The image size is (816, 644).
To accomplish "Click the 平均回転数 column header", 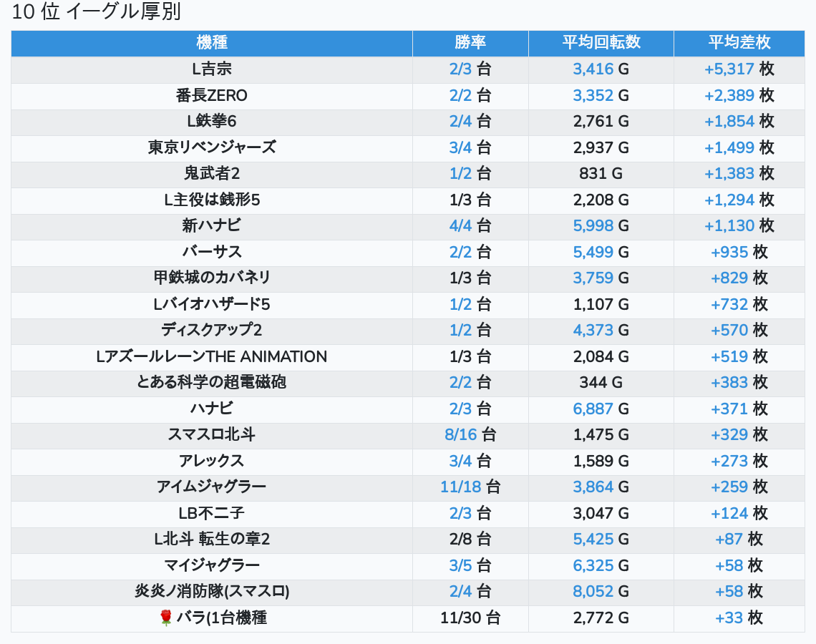I will [601, 43].
